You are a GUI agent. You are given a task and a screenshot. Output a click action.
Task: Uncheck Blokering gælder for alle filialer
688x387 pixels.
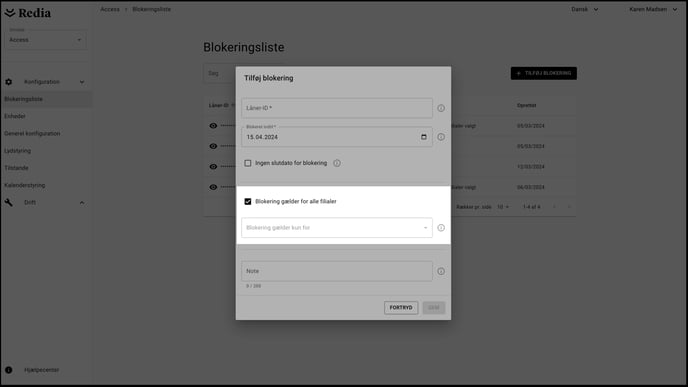[x=248, y=201]
